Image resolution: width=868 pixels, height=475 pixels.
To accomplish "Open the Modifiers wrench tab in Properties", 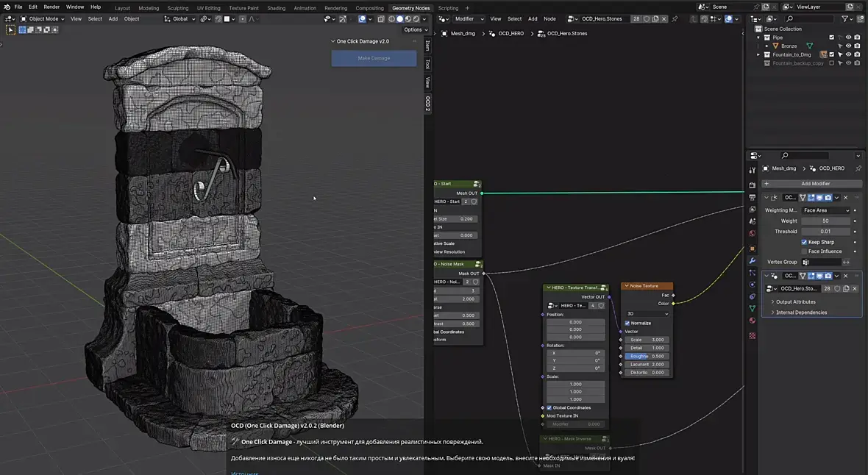I will click(x=752, y=260).
